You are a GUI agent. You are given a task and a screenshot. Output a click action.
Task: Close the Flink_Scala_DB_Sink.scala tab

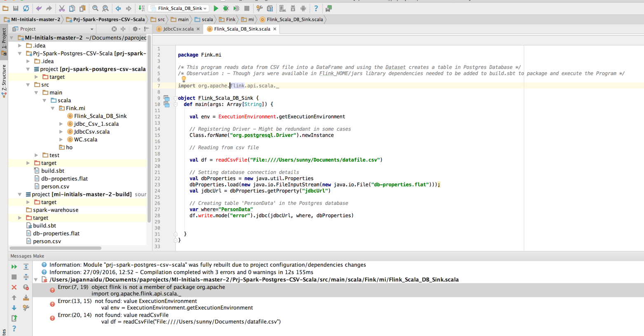pos(275,29)
